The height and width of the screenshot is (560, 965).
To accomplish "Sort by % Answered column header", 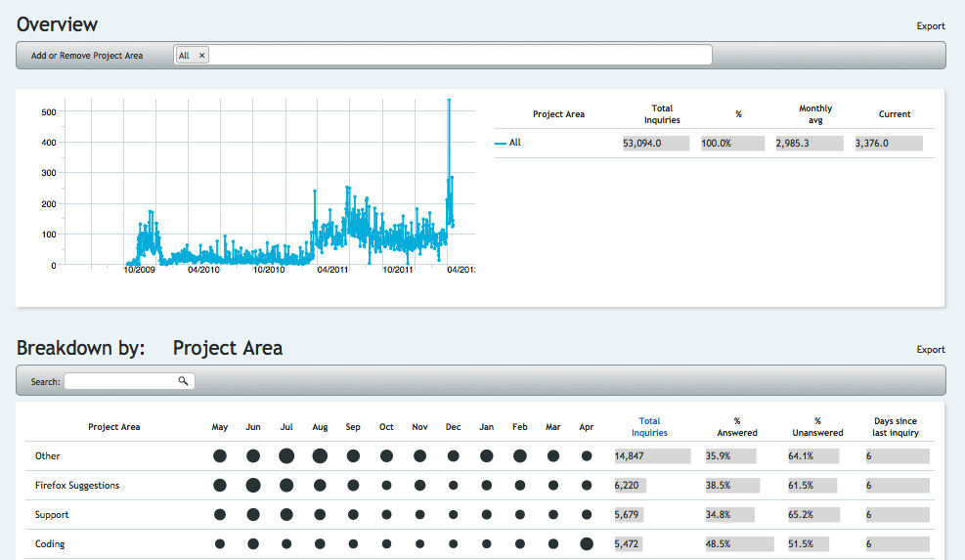I will tap(736, 427).
